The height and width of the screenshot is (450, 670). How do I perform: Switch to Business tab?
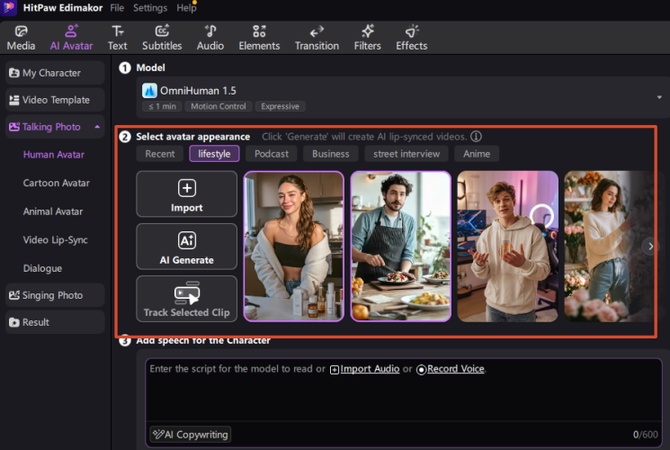pos(330,154)
